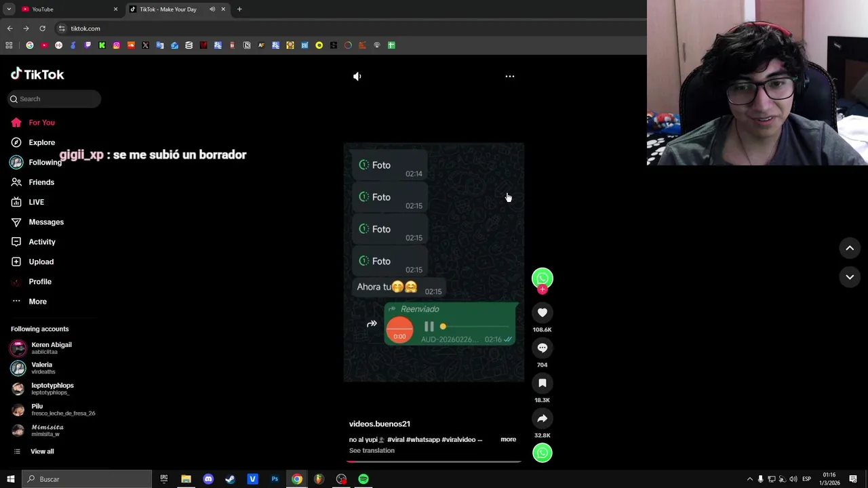868x488 pixels.
Task: Open the Kick bookmark
Action: pyautogui.click(x=102, y=45)
